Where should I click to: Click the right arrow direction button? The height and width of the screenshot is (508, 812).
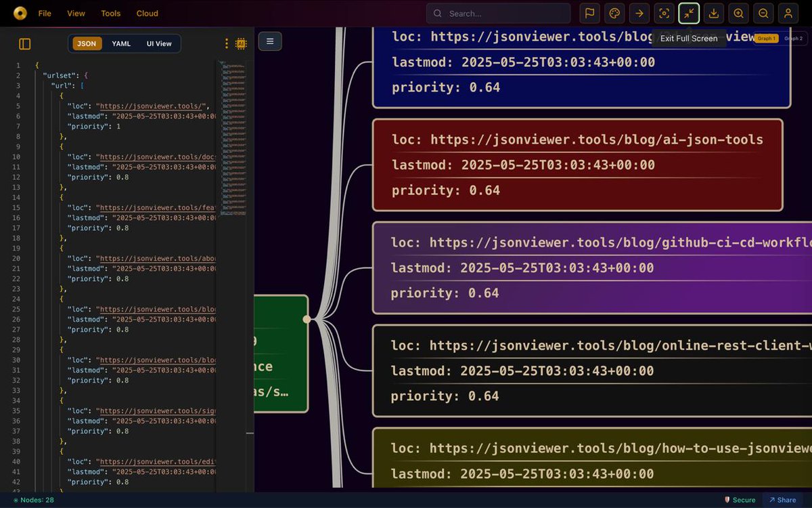point(639,14)
